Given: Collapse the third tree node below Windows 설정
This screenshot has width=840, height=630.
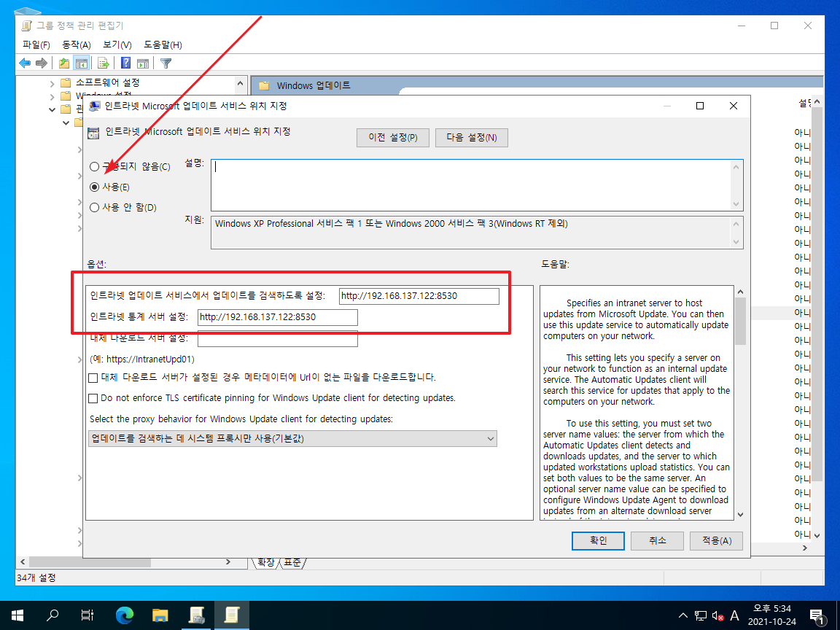Looking at the screenshot, I should pyautogui.click(x=52, y=109).
